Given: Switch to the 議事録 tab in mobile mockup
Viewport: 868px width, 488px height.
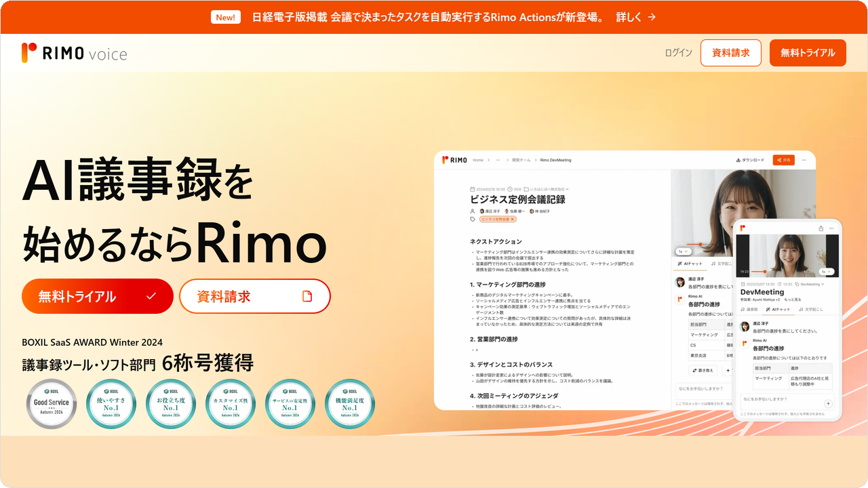Looking at the screenshot, I should (x=749, y=309).
